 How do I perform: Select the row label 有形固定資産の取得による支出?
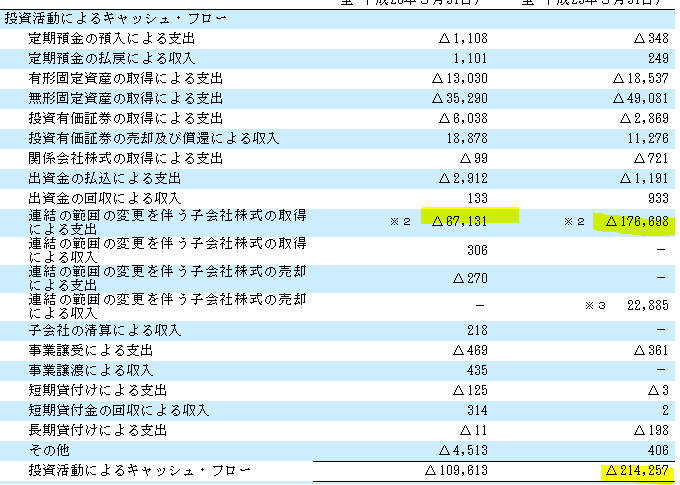pos(125,79)
